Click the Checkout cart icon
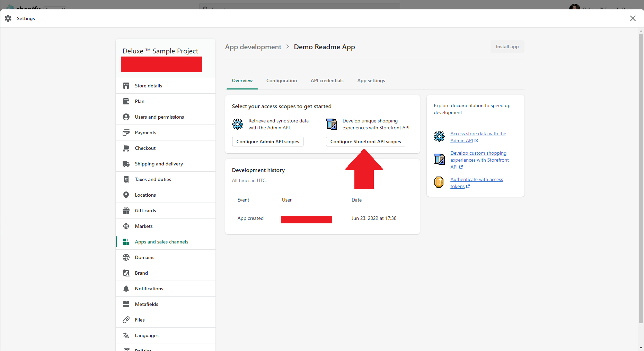Viewport: 644px width, 351px height. [x=126, y=148]
